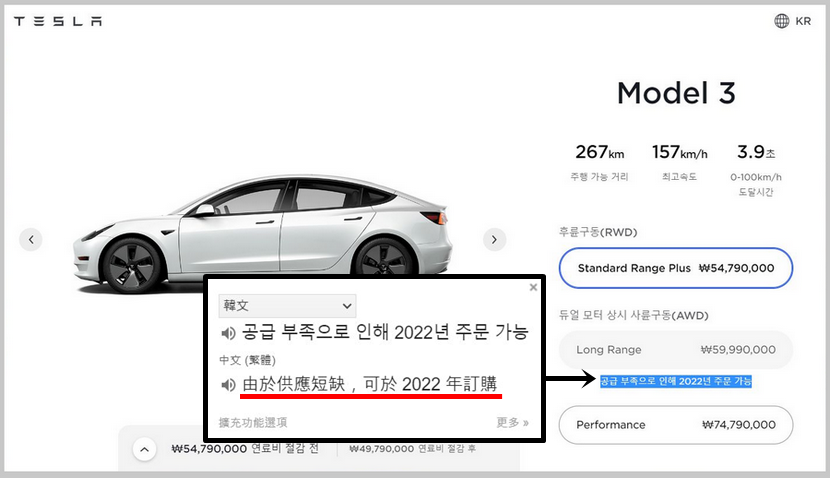Click the highlighted 2022 order notice text
Image resolution: width=830 pixels, height=478 pixels.
tap(675, 382)
